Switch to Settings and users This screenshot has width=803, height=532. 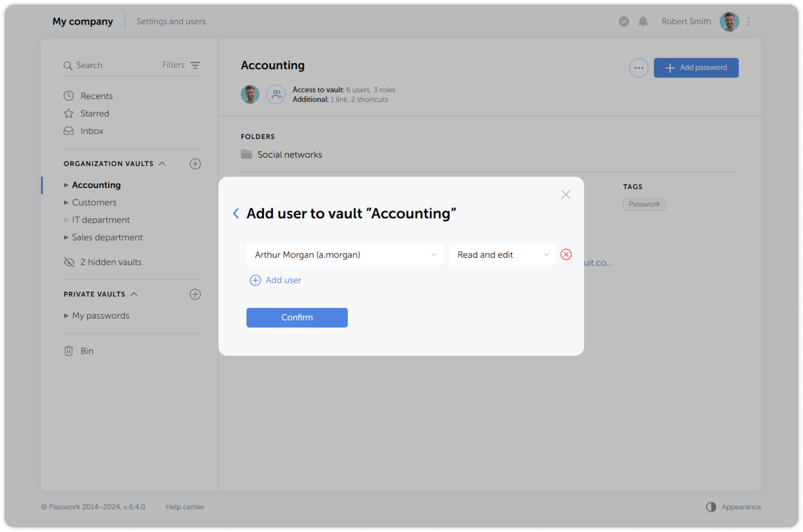(x=171, y=21)
